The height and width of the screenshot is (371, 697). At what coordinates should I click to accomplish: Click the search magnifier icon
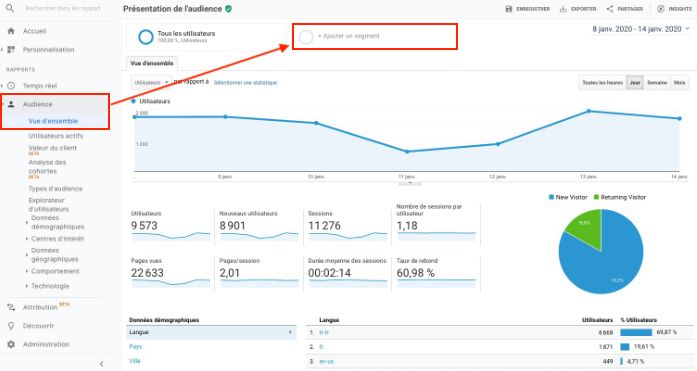[10, 8]
